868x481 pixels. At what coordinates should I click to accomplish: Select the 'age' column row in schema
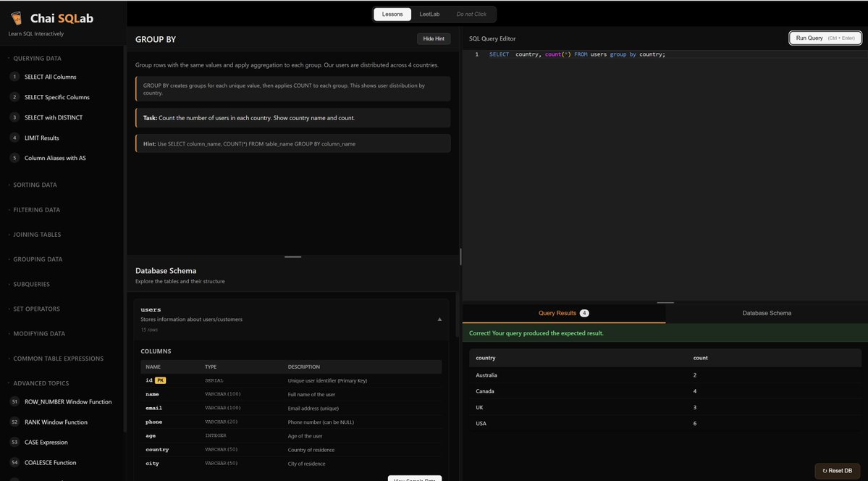291,436
